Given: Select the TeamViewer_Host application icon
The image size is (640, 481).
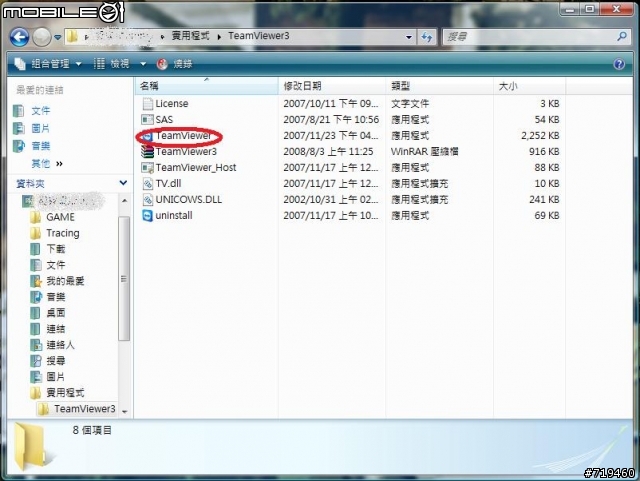Looking at the screenshot, I should click(x=147, y=167).
